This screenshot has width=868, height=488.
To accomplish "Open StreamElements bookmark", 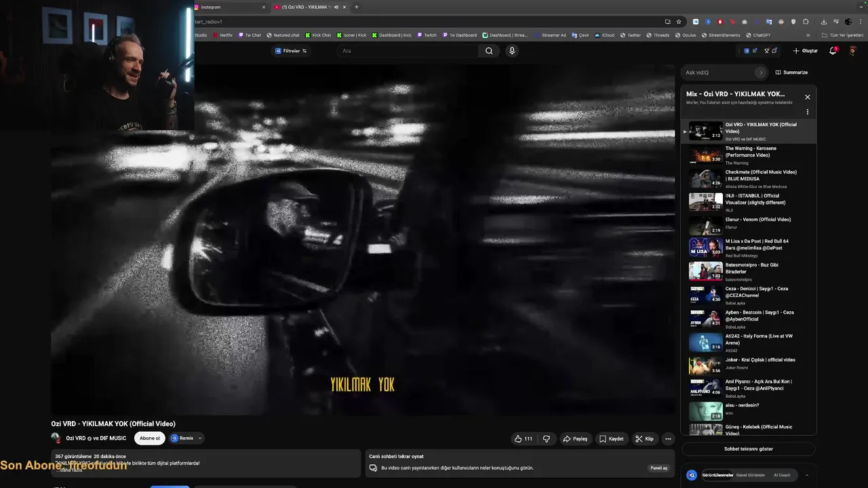I will [721, 35].
